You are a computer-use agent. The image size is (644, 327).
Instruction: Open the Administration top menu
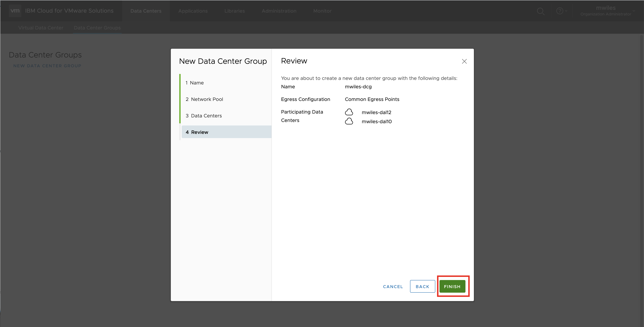click(279, 11)
